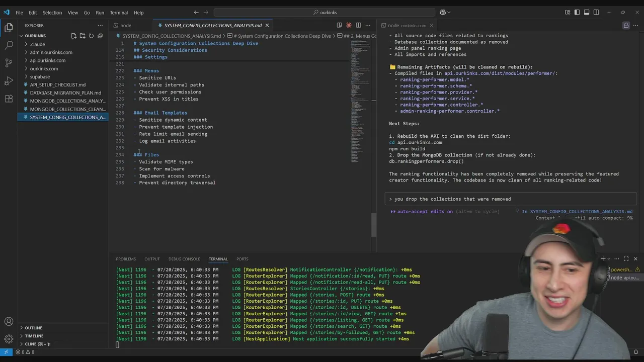Toggle the bottom panel visibility

(x=587, y=12)
